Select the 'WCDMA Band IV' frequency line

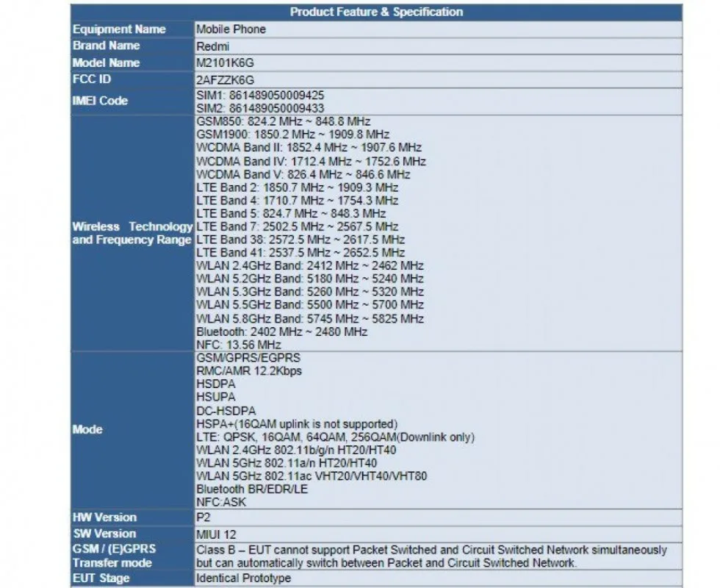(311, 162)
